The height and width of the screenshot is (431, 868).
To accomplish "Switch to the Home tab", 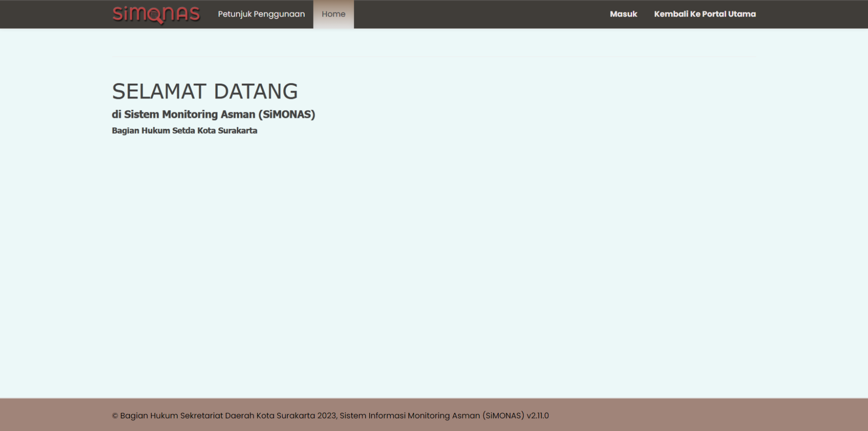I will 333,14.
